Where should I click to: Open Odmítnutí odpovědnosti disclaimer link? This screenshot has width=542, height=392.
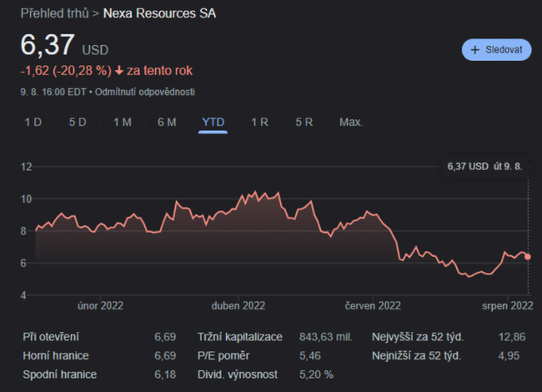(145, 91)
